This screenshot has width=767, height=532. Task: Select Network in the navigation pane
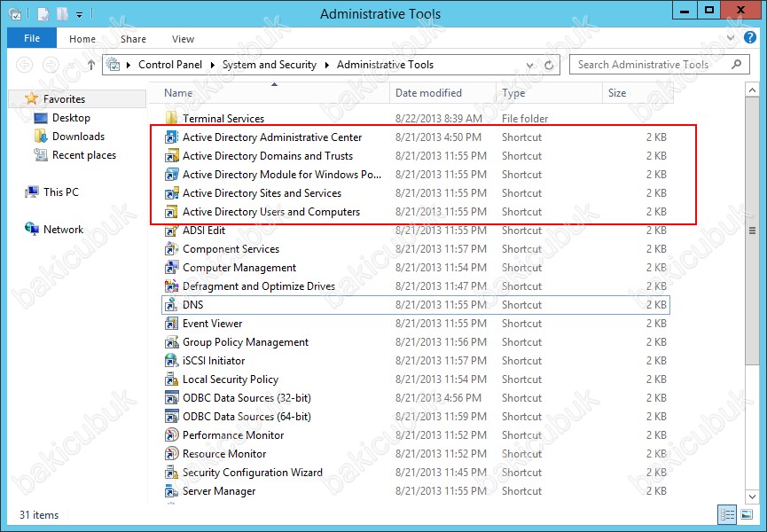coord(63,230)
